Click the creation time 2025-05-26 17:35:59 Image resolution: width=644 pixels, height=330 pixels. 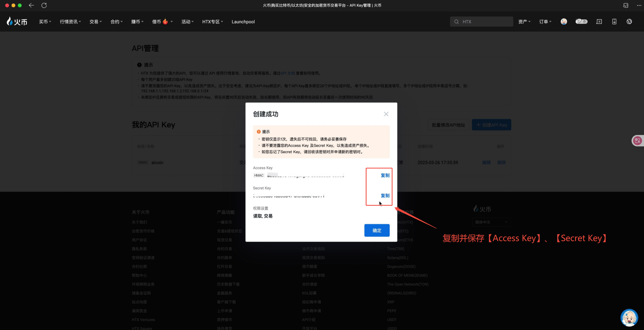click(x=437, y=163)
